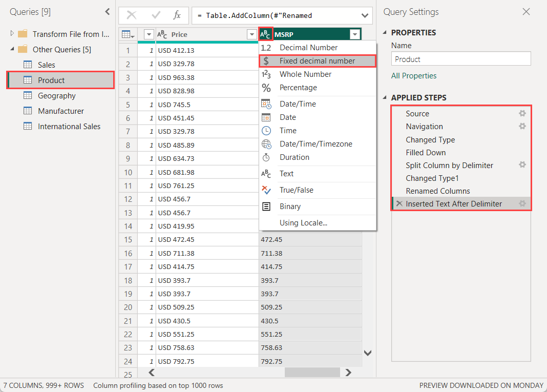547x392 pixels.
Task: Choose Date/Time/Timezone data type
Action: [x=318, y=144]
